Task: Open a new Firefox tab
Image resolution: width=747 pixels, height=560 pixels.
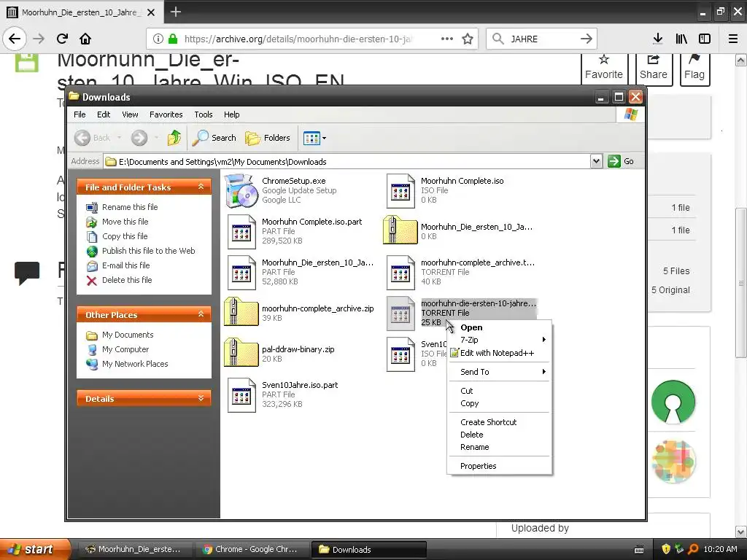Action: [x=175, y=12]
